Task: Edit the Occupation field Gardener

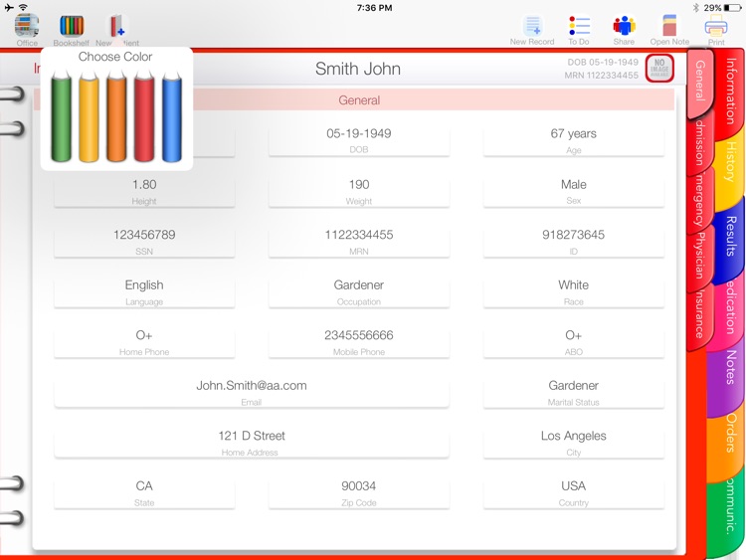Action: point(359,291)
